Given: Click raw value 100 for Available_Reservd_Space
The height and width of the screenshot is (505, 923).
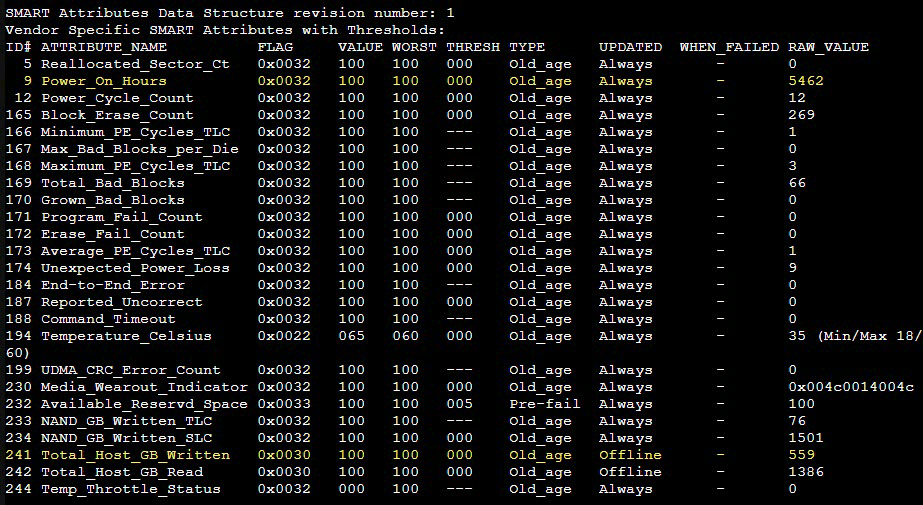Looking at the screenshot, I should 802,406.
